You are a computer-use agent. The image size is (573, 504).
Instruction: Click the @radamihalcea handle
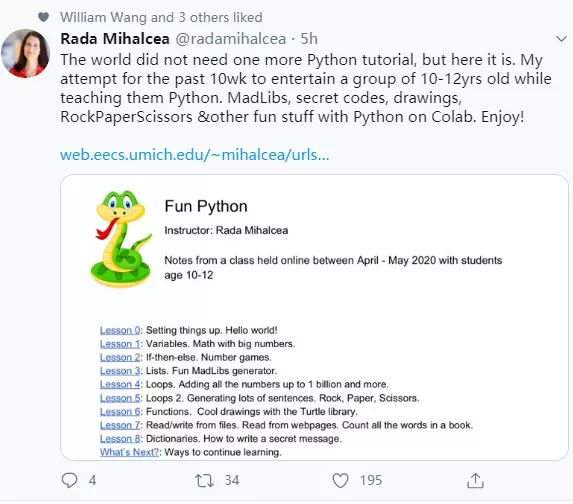click(x=231, y=39)
